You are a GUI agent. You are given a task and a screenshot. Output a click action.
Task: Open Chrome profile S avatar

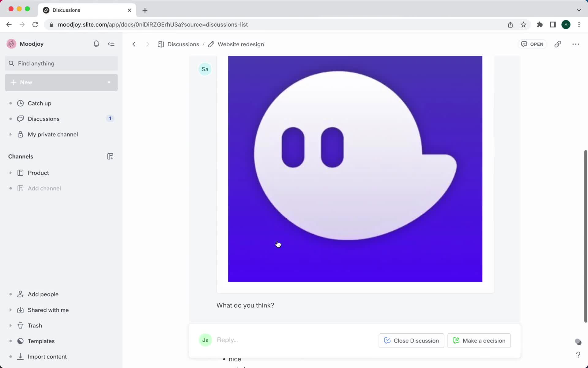tap(566, 25)
